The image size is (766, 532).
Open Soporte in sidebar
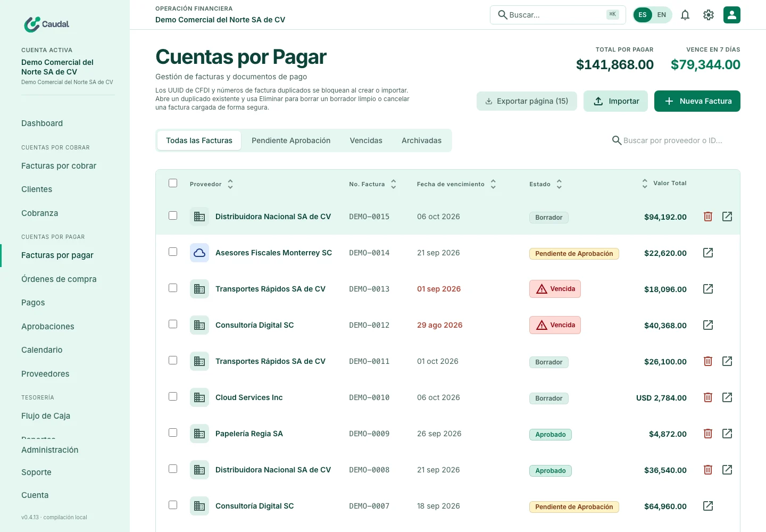(36, 472)
